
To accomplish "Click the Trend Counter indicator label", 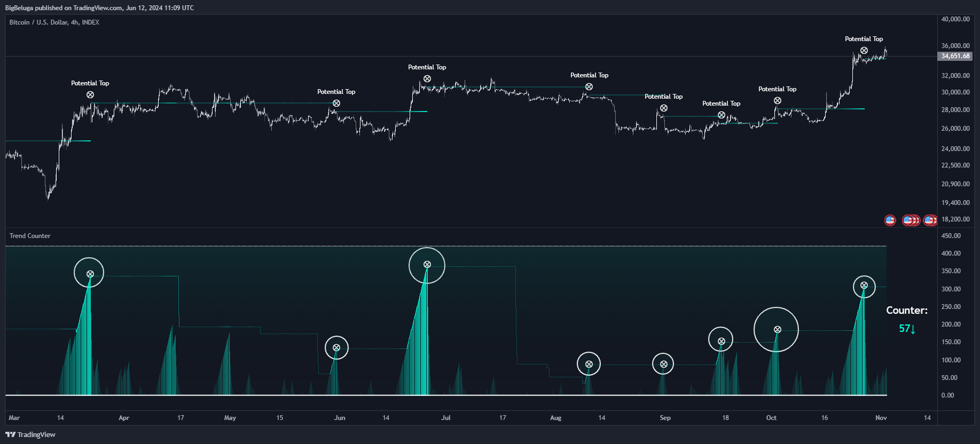I will pos(30,236).
